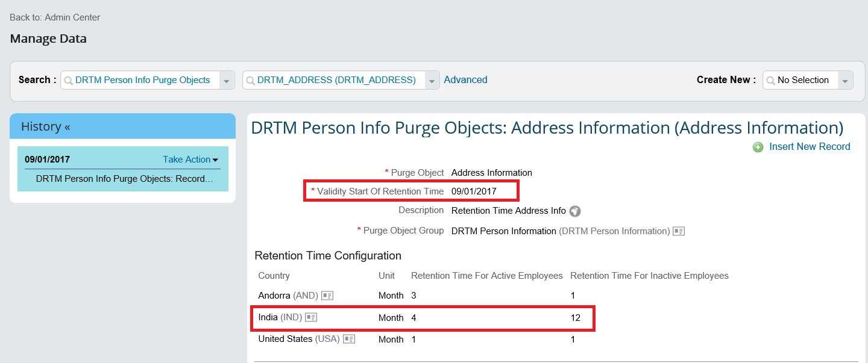Click the Insert New Record link
868x363 pixels.
pyautogui.click(x=810, y=146)
